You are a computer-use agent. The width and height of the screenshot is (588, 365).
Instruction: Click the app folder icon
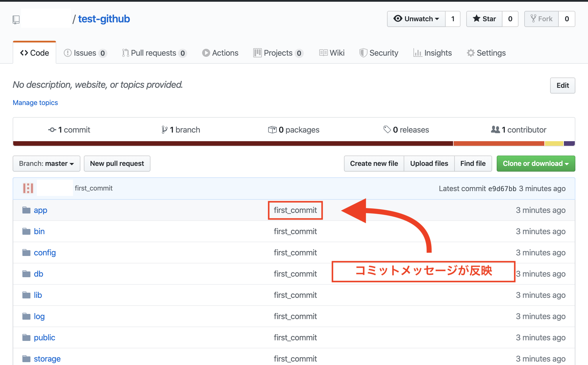coord(26,210)
